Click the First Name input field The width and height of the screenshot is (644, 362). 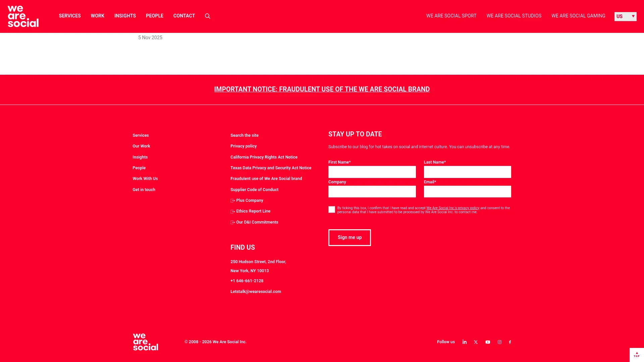pos(372,172)
